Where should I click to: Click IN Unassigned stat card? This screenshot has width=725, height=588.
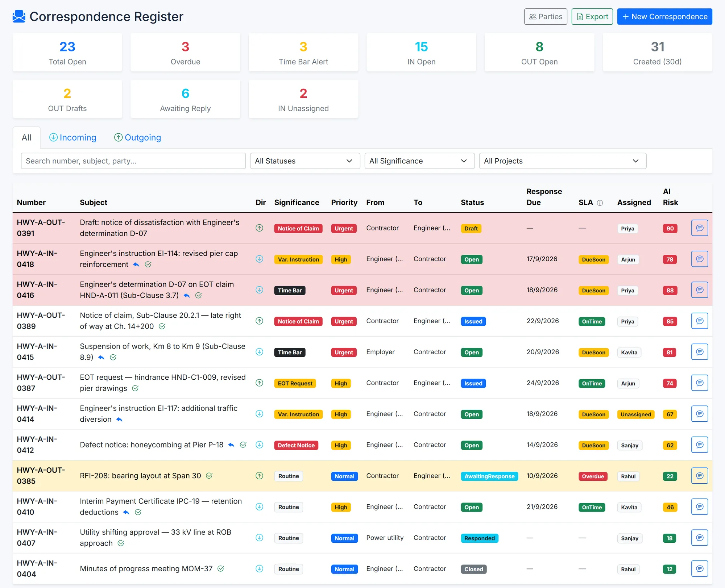coord(303,99)
